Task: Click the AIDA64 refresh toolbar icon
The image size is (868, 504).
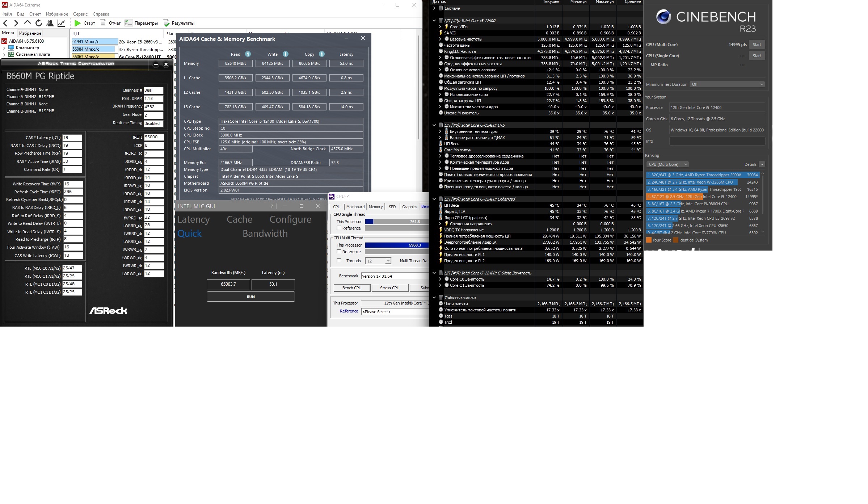Action: click(x=39, y=23)
